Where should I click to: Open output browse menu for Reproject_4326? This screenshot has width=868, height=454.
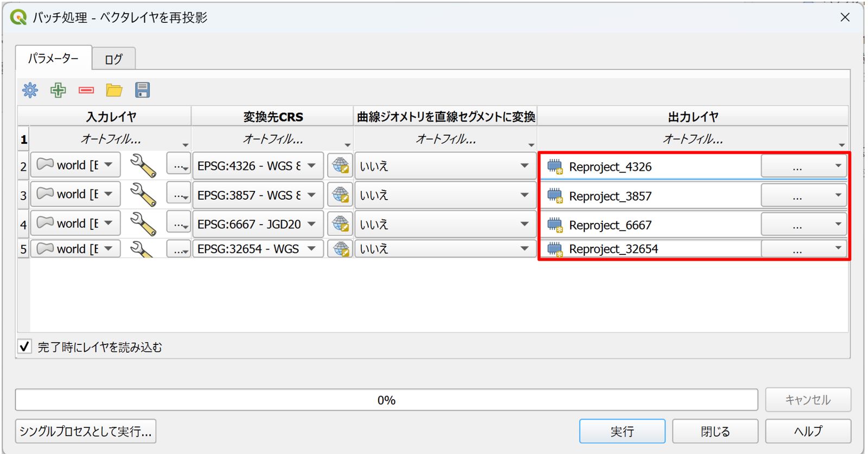803,166
